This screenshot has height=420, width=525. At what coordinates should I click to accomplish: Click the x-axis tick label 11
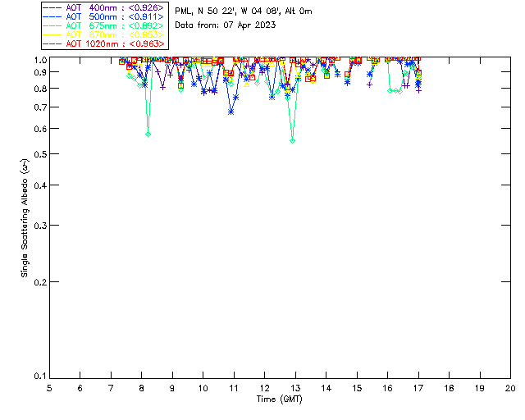pos(234,388)
